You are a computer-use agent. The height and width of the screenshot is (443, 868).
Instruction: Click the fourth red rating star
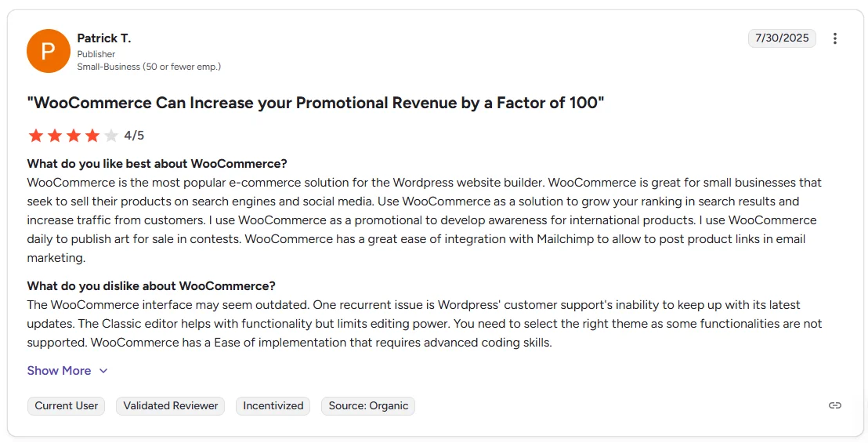click(92, 136)
